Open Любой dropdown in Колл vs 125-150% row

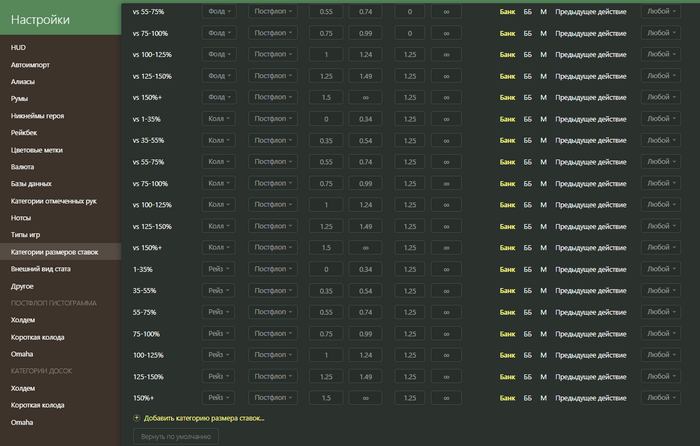[x=661, y=226]
